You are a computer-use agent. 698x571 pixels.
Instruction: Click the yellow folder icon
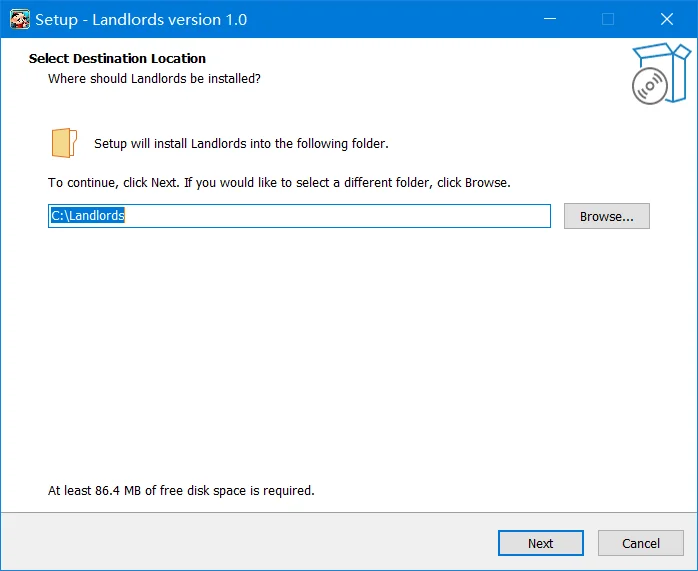click(x=65, y=143)
